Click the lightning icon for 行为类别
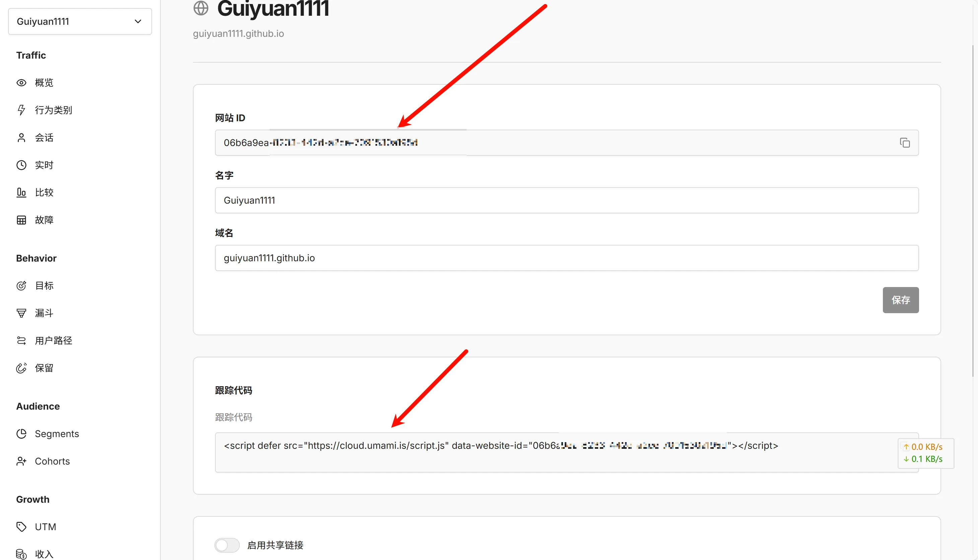The height and width of the screenshot is (560, 978). [x=21, y=110]
